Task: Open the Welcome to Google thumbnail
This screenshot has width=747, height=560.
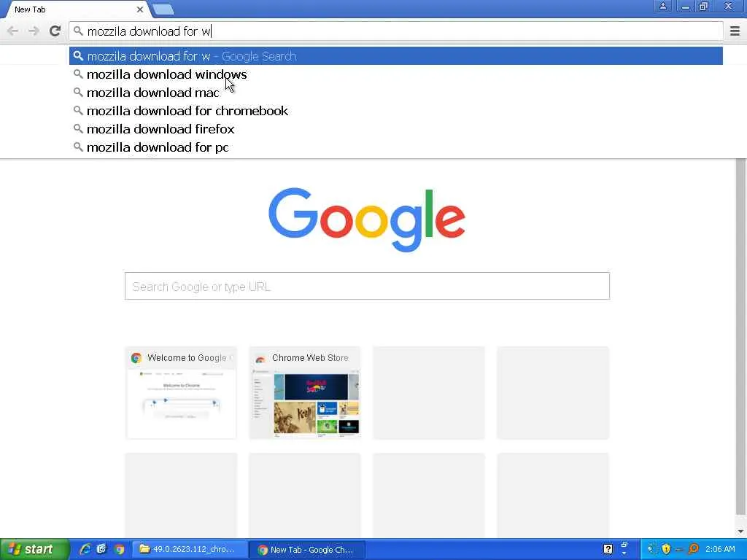Action: (181, 393)
